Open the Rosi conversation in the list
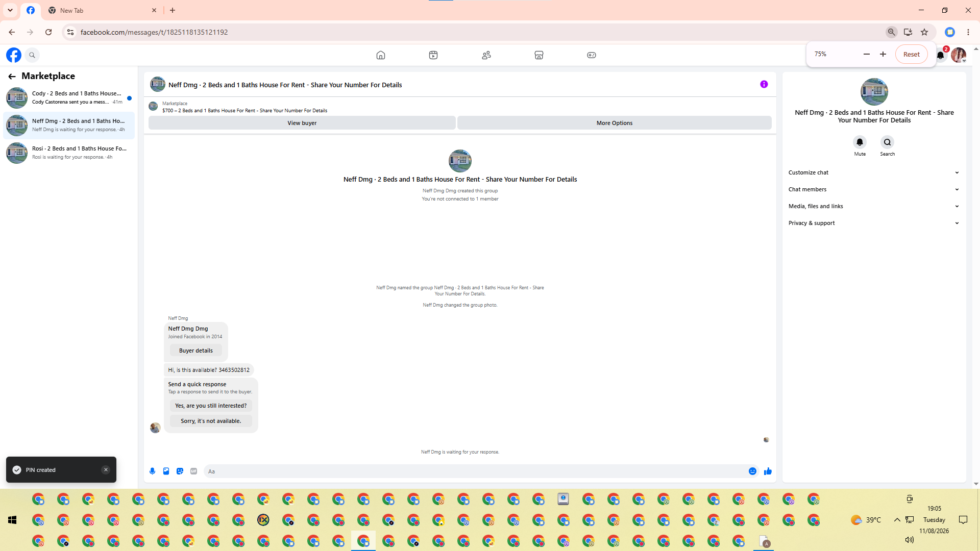 (69, 153)
